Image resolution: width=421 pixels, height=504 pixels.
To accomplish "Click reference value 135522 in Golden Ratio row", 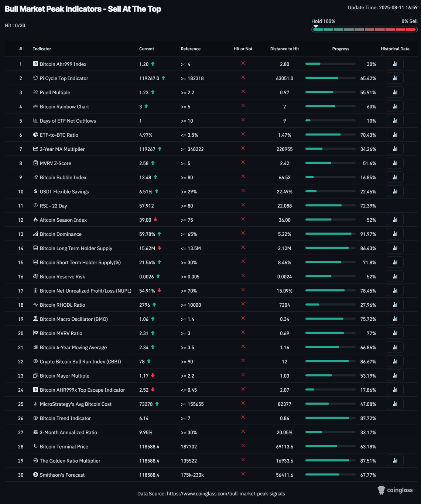I will (189, 461).
